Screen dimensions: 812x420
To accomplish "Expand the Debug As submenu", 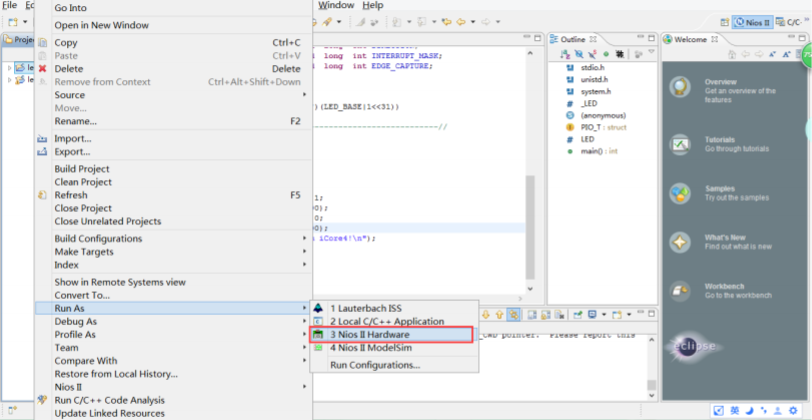I will click(x=75, y=322).
